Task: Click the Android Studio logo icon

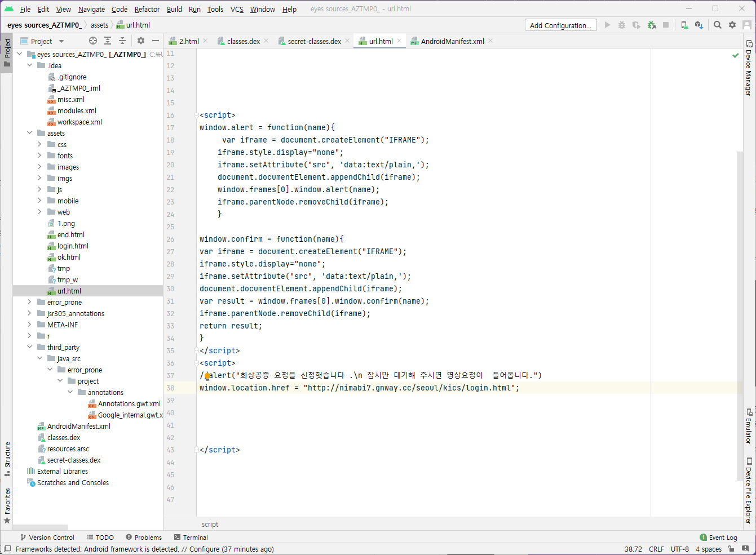Action: (x=9, y=9)
